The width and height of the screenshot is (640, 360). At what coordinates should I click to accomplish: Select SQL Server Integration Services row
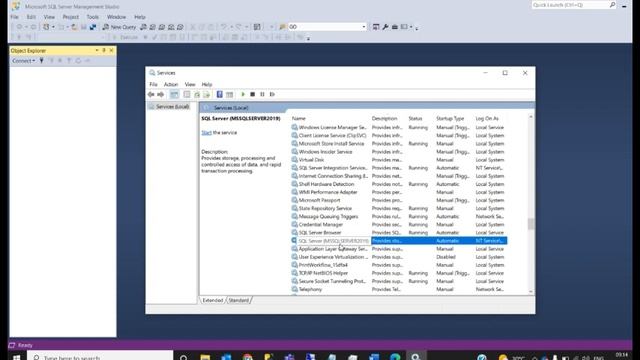(399, 168)
